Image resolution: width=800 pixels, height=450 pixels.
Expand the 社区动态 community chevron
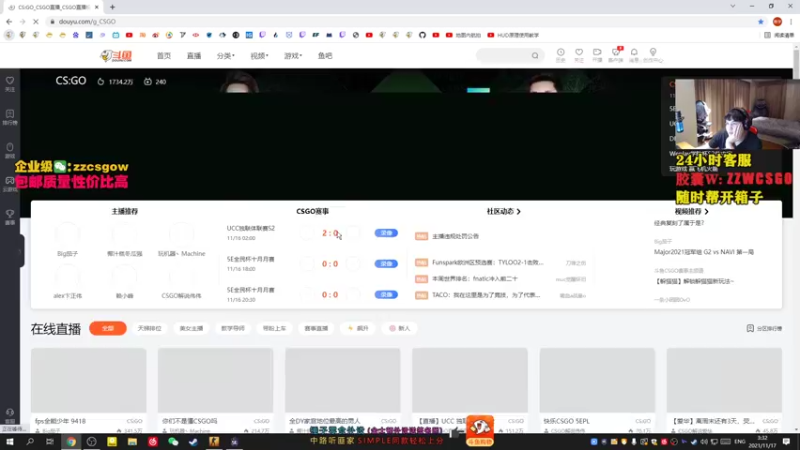[x=518, y=211]
